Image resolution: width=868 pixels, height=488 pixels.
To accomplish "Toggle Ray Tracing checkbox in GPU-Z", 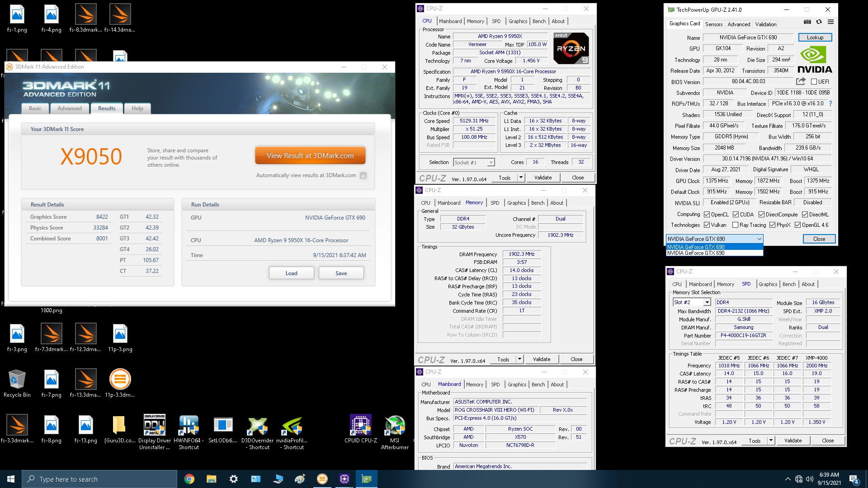I will point(735,225).
